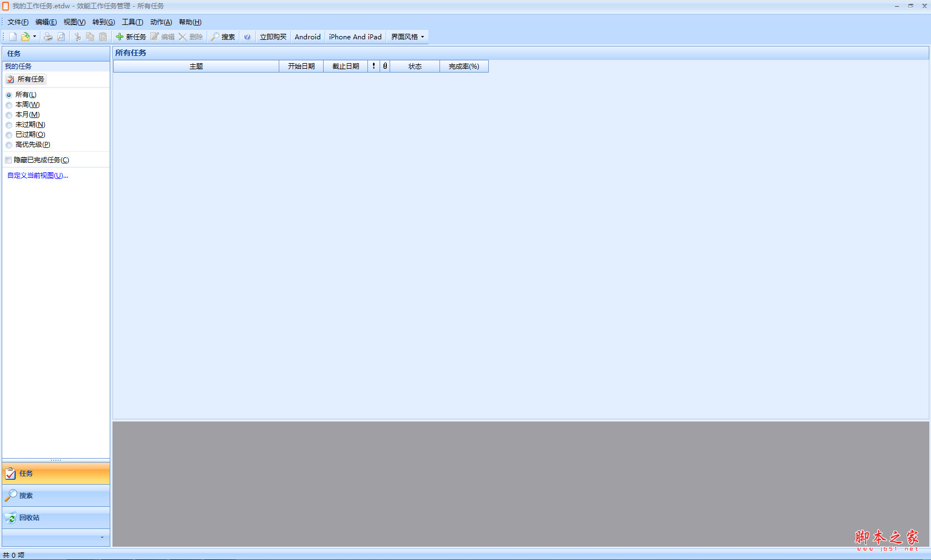931x560 pixels.
Task: Expand the navigation pane options arrow
Action: pyautogui.click(x=102, y=537)
